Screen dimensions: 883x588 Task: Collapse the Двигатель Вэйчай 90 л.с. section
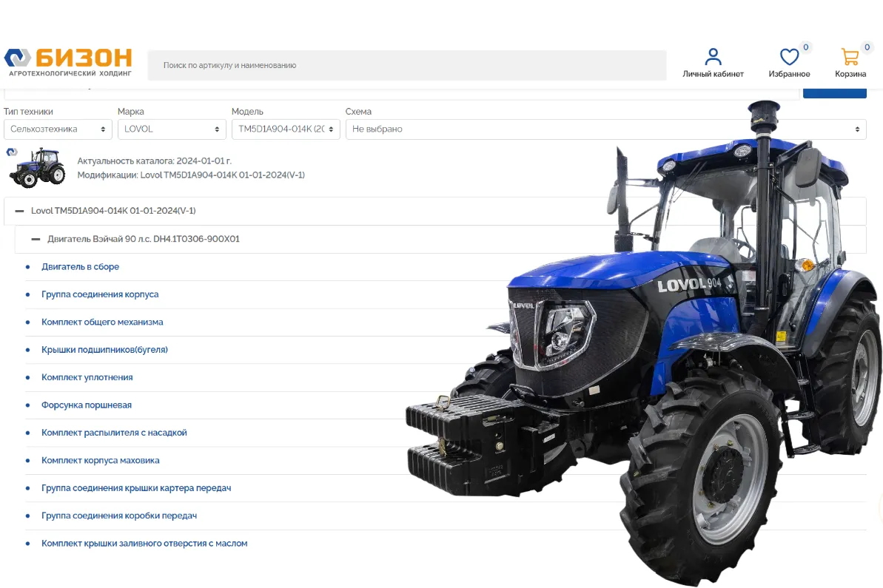click(x=36, y=239)
